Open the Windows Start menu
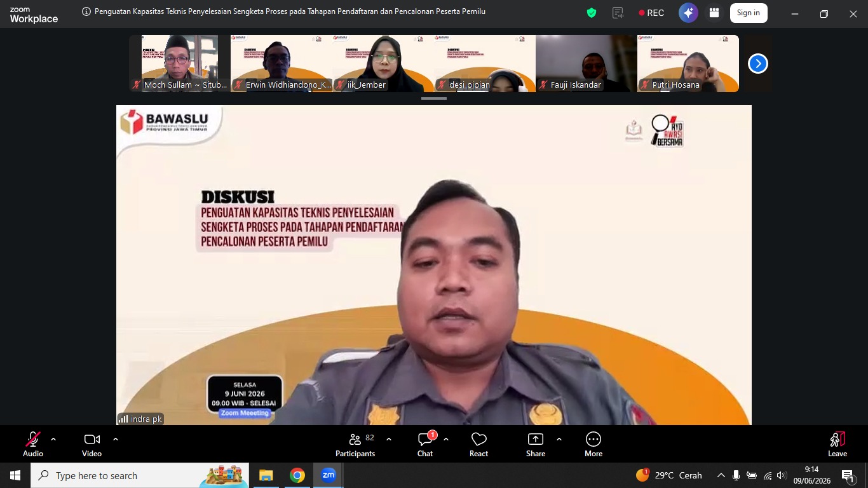 click(15, 475)
